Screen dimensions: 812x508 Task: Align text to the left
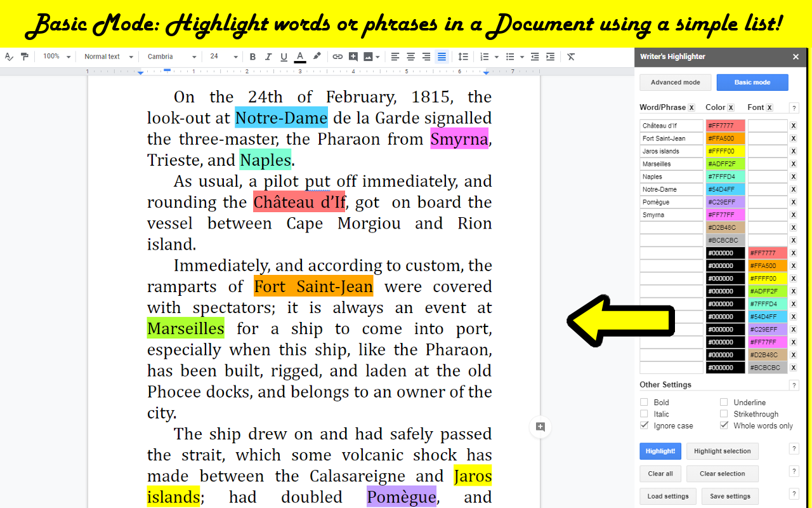coord(395,57)
